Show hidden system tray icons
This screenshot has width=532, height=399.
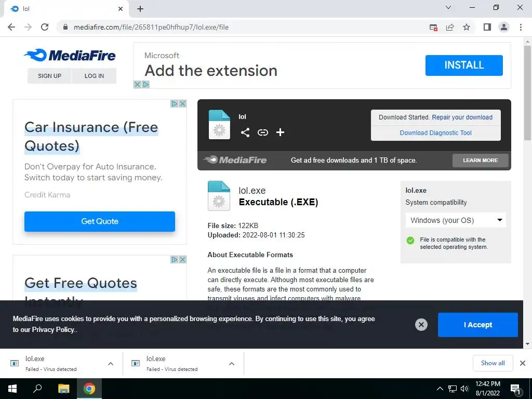coord(440,389)
